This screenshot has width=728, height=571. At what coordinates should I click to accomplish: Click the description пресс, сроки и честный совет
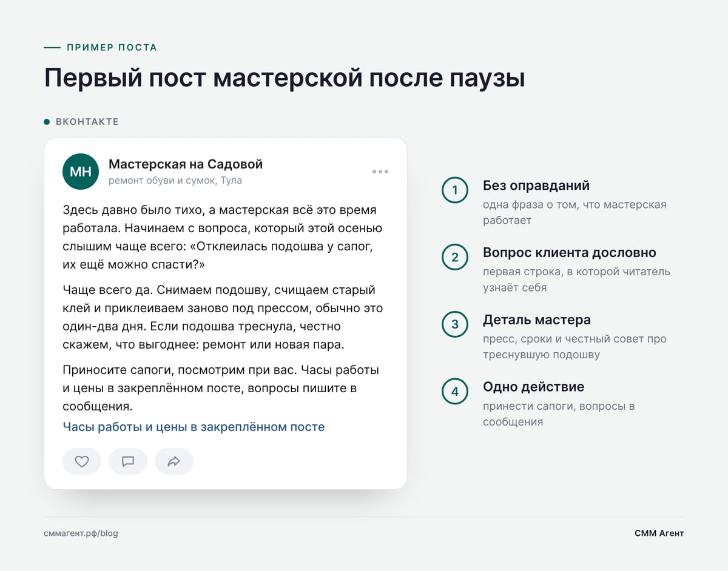(x=575, y=347)
